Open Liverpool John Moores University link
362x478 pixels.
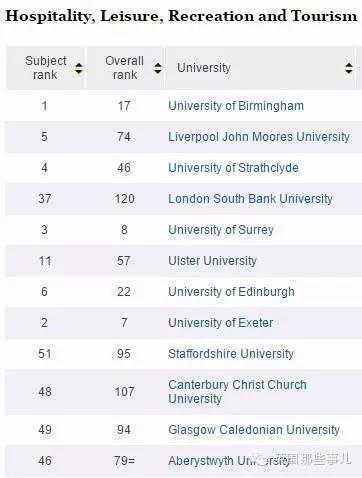click(259, 137)
